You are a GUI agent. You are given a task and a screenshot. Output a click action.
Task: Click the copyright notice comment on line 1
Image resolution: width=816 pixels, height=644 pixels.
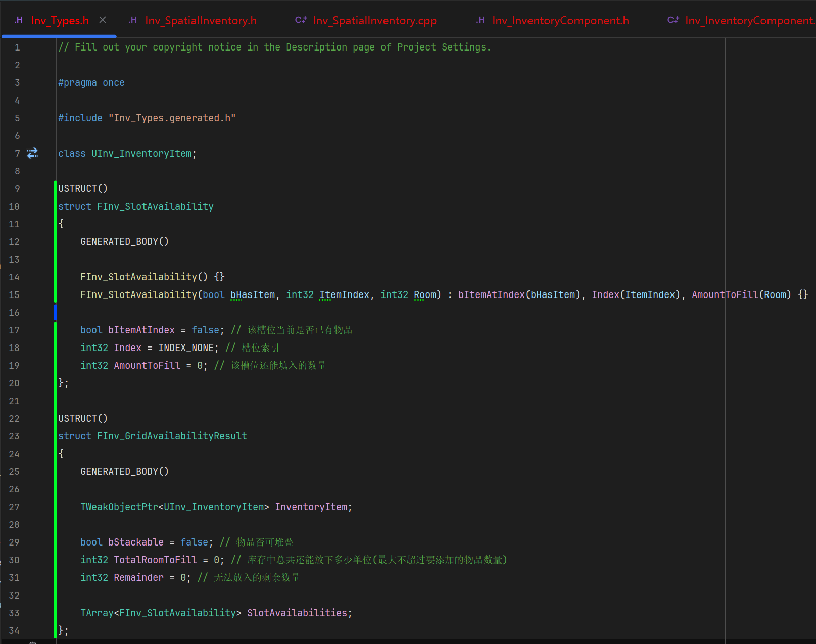click(x=274, y=47)
